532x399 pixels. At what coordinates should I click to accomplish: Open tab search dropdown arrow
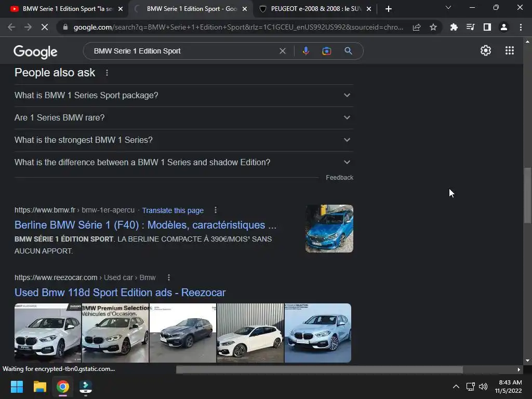click(x=448, y=7)
